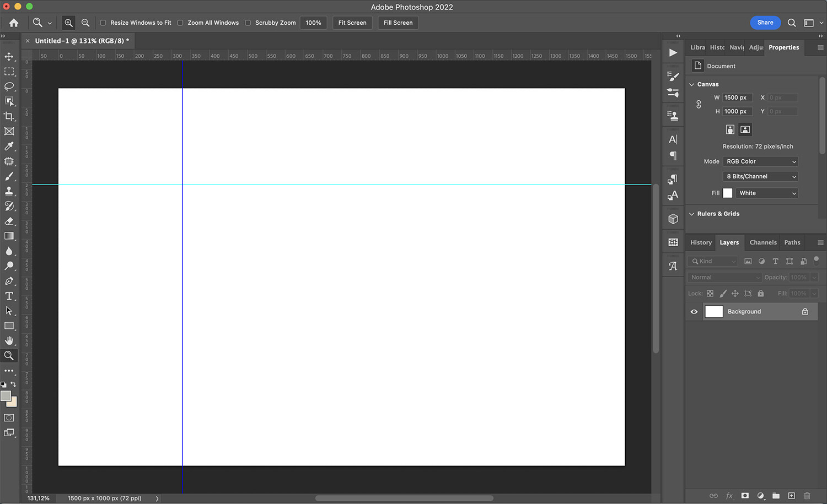This screenshot has height=504, width=827.
Task: Enable the Scrubby Zoom checkbox
Action: [x=248, y=23]
